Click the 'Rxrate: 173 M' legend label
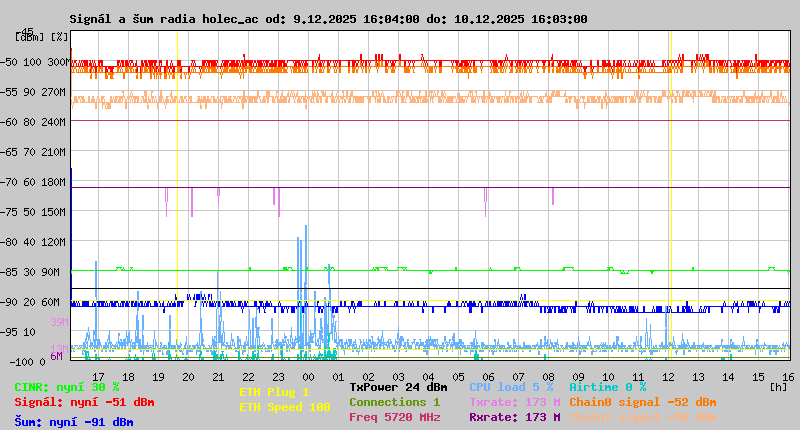800x430 pixels. click(x=515, y=417)
